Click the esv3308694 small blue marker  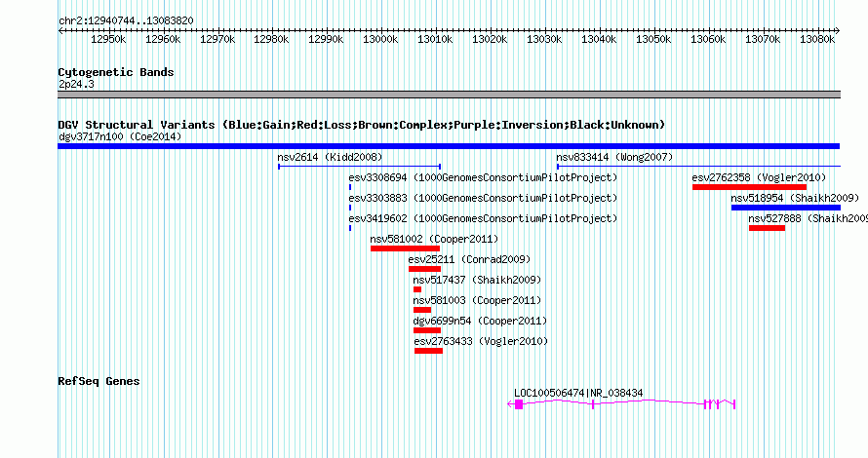tap(350, 187)
